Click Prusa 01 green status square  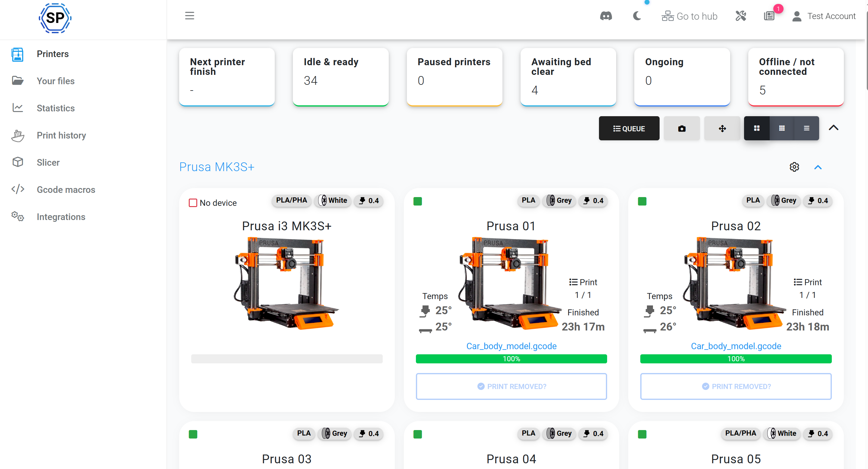(x=417, y=201)
